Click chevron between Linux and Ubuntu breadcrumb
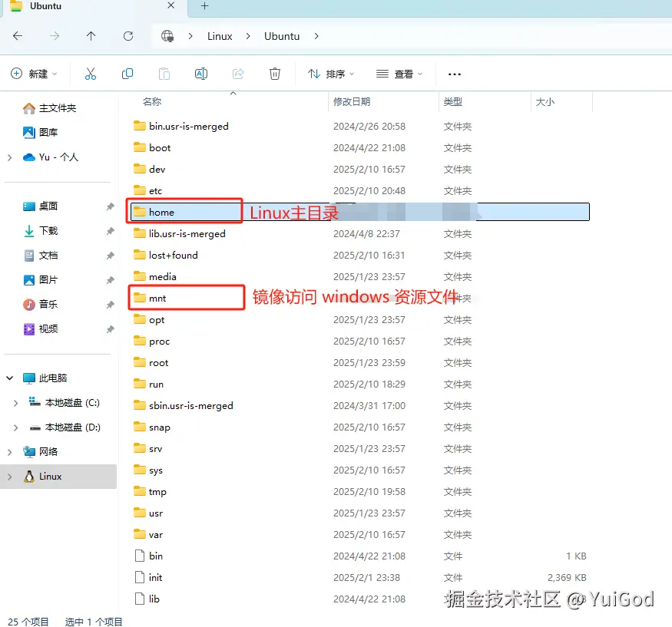The height and width of the screenshot is (627, 672). [x=248, y=36]
